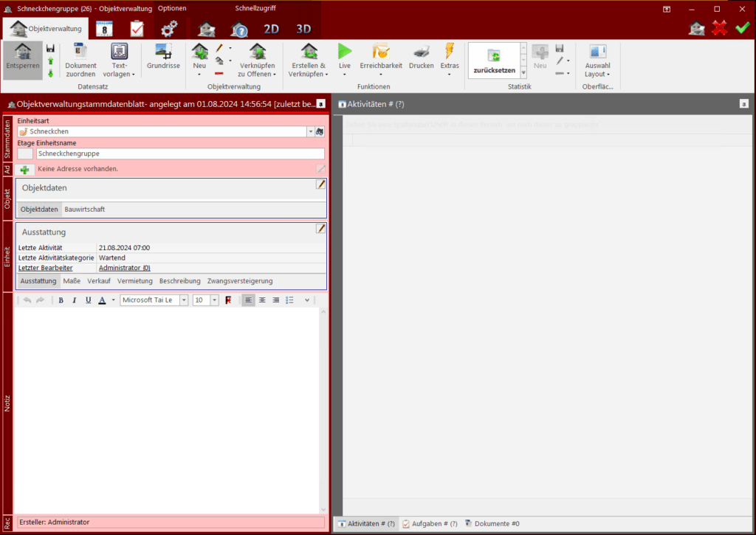This screenshot has width=756, height=535.
Task: Center note text
Action: tap(262, 300)
